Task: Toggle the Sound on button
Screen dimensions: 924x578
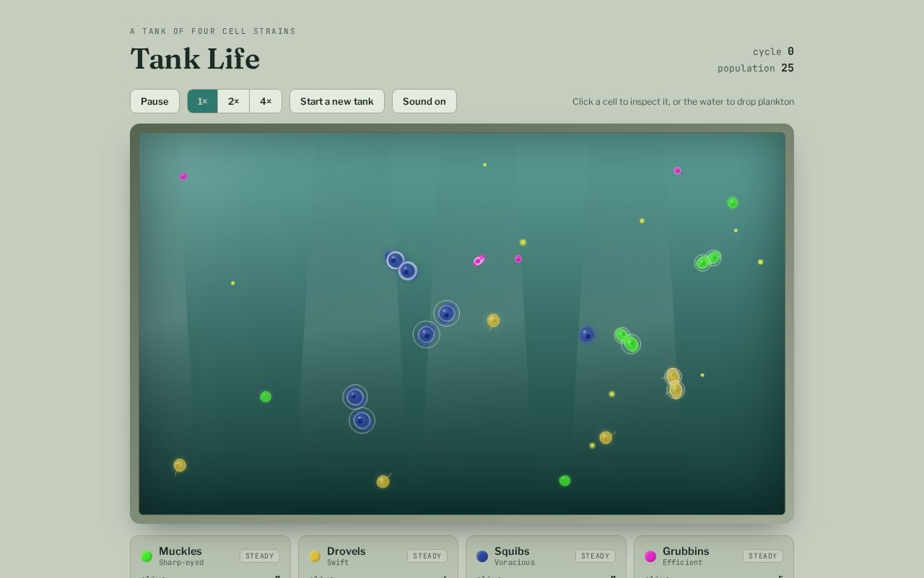Action: pos(424,101)
